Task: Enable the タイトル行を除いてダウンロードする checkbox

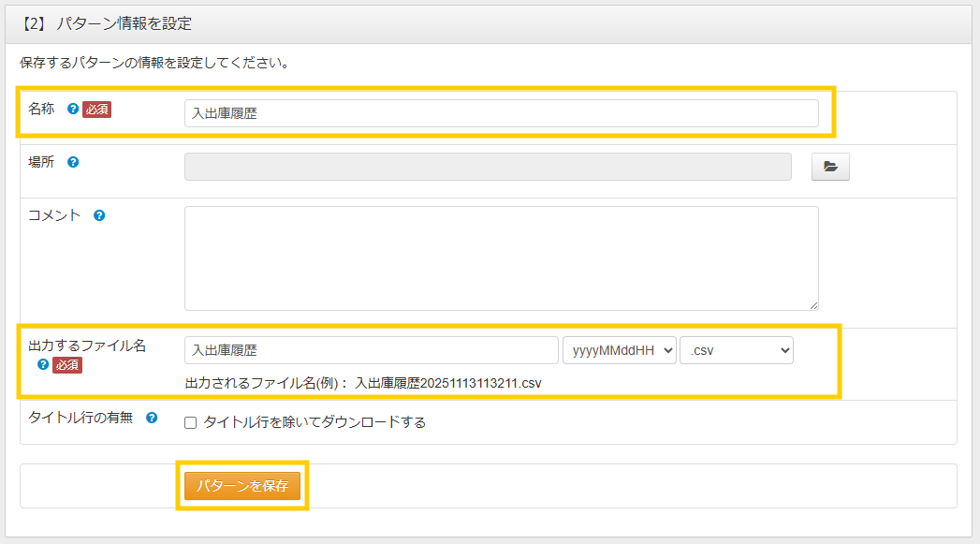Action: pyautogui.click(x=190, y=423)
